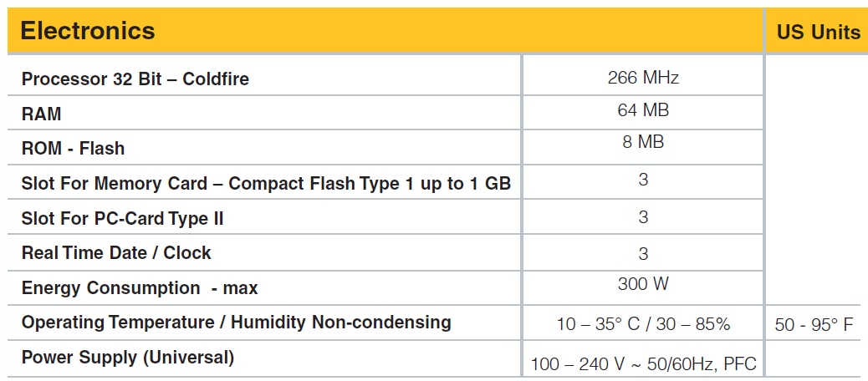Image resolution: width=868 pixels, height=381 pixels.
Task: Click the Processor 32 Bit – Coldfire label
Action: click(135, 79)
